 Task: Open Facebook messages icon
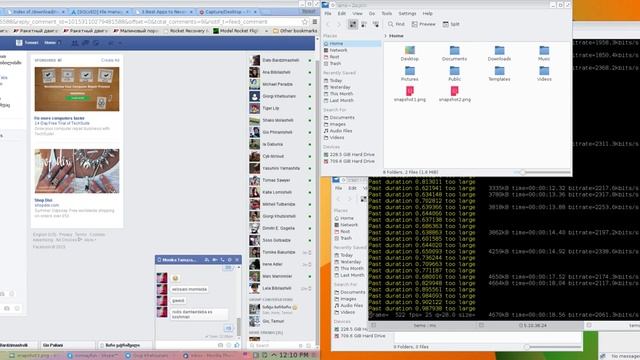[x=85, y=43]
